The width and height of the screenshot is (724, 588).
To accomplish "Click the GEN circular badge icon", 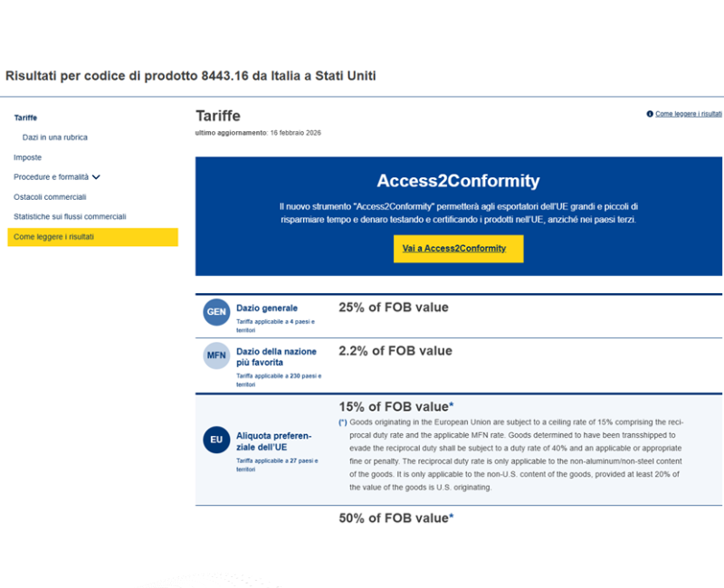I will pyautogui.click(x=216, y=312).
